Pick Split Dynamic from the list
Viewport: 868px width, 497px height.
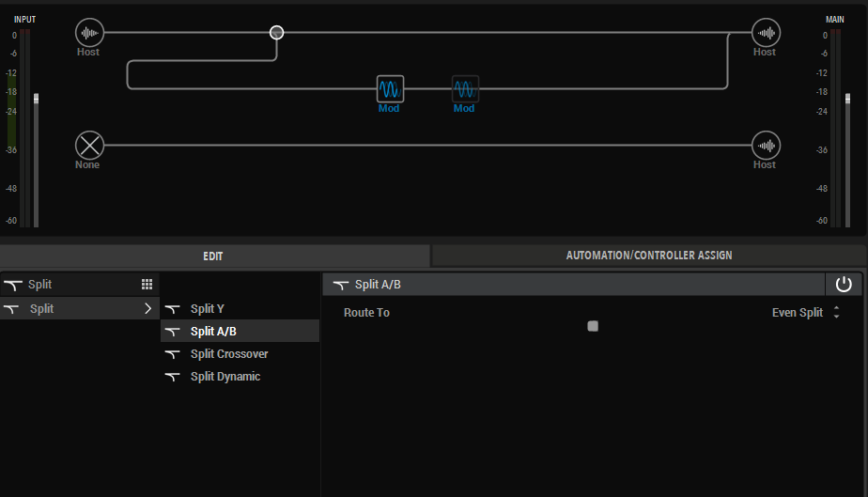click(225, 377)
